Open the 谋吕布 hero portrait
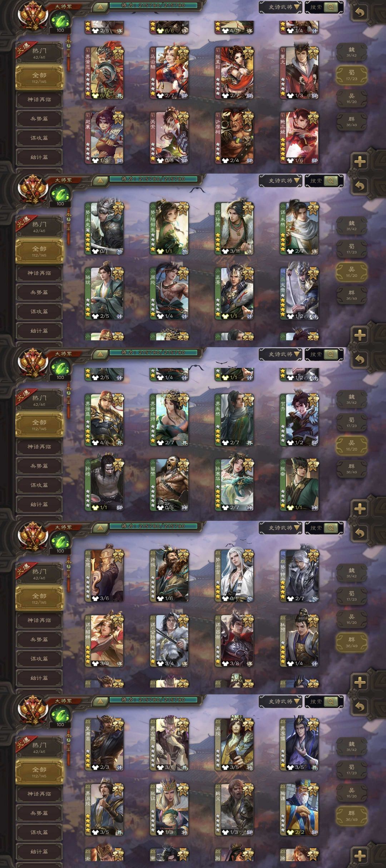Viewport: 386px width, 868px height. click(234, 641)
